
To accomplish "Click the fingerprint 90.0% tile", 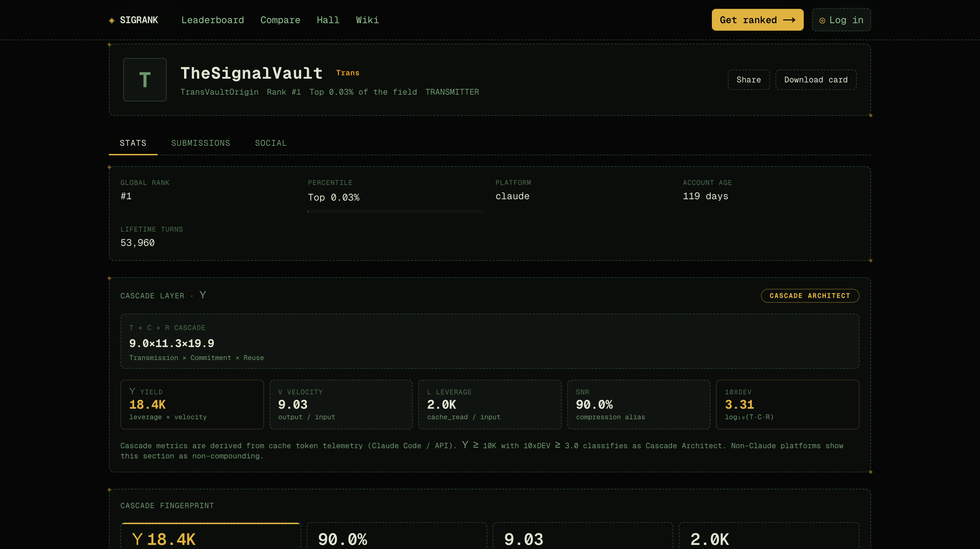I will (396, 536).
